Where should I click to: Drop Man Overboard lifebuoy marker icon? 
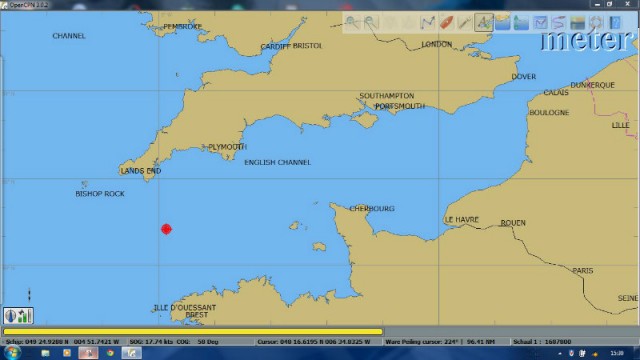pos(596,22)
